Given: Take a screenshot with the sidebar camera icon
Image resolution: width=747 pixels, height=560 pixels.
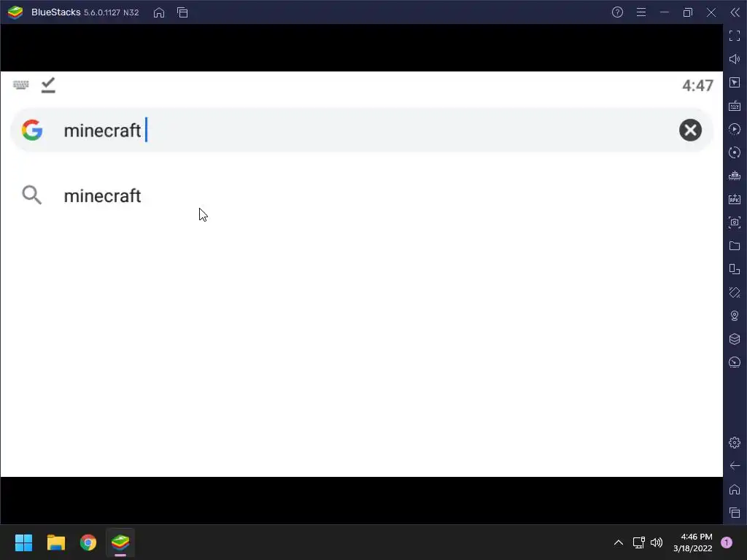Looking at the screenshot, I should pos(735,222).
